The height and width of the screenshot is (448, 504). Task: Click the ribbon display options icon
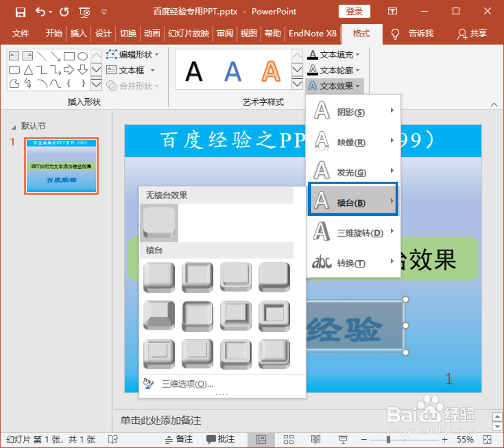(x=392, y=11)
